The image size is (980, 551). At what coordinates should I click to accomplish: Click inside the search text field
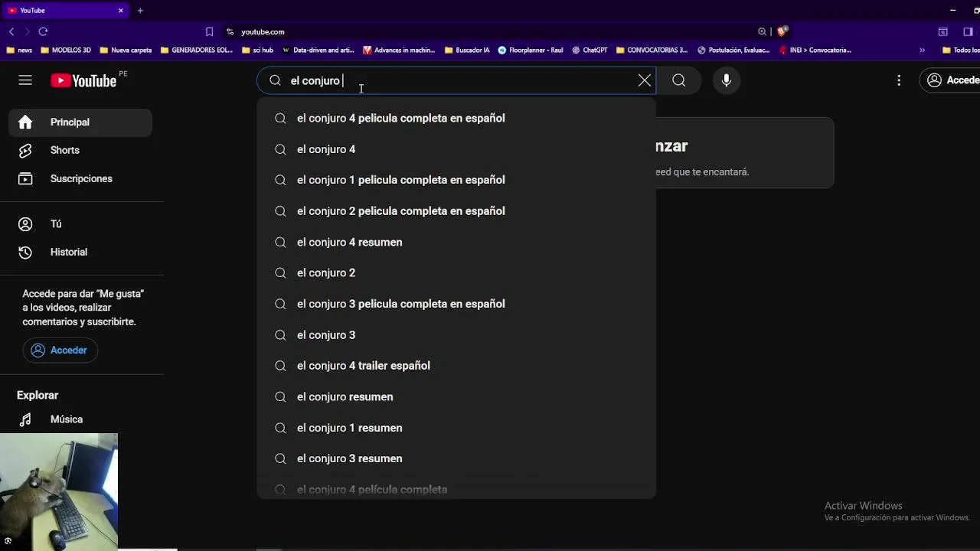pyautogui.click(x=459, y=80)
